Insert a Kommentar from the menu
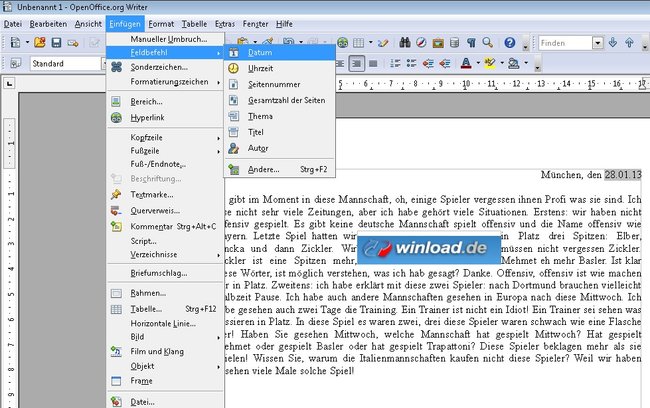This screenshot has height=408, width=650. 165,226
